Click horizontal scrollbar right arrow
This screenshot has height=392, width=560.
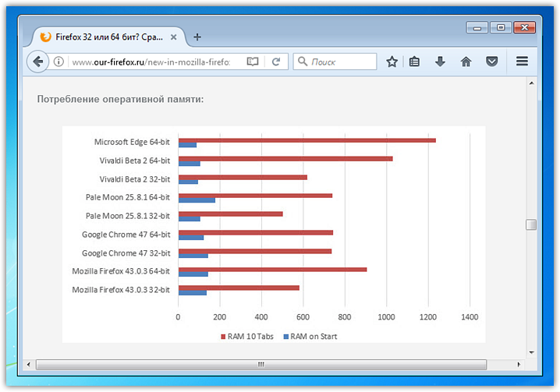(x=519, y=365)
